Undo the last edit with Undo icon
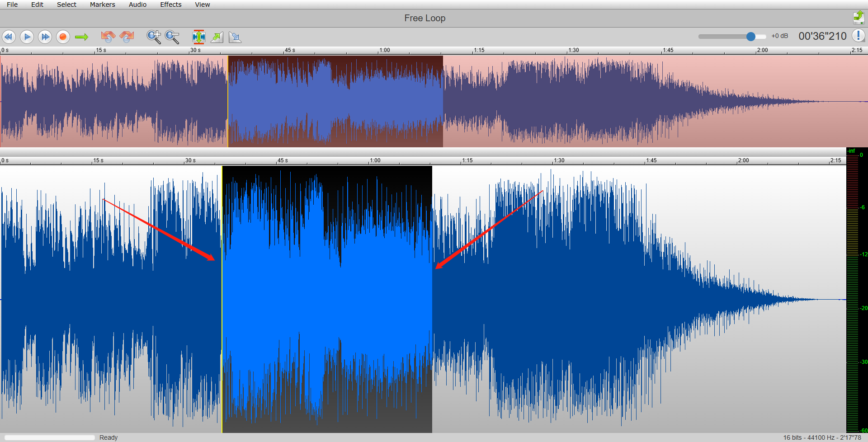This screenshot has width=868, height=442. (x=108, y=37)
